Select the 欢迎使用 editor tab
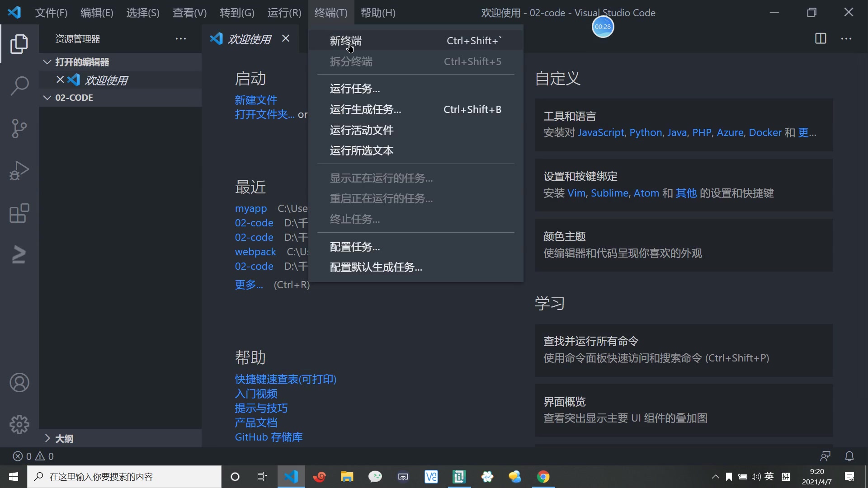Screen dimensions: 868x488 point(250,39)
